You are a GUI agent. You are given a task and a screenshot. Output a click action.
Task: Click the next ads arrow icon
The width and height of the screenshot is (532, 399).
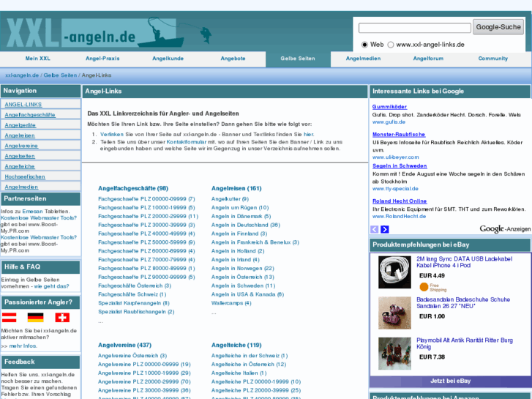tap(385, 230)
